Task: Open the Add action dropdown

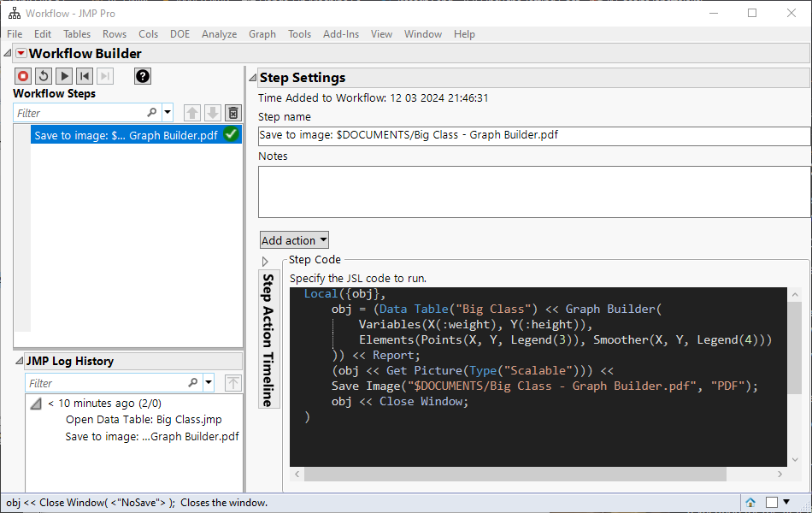Action: pos(294,239)
